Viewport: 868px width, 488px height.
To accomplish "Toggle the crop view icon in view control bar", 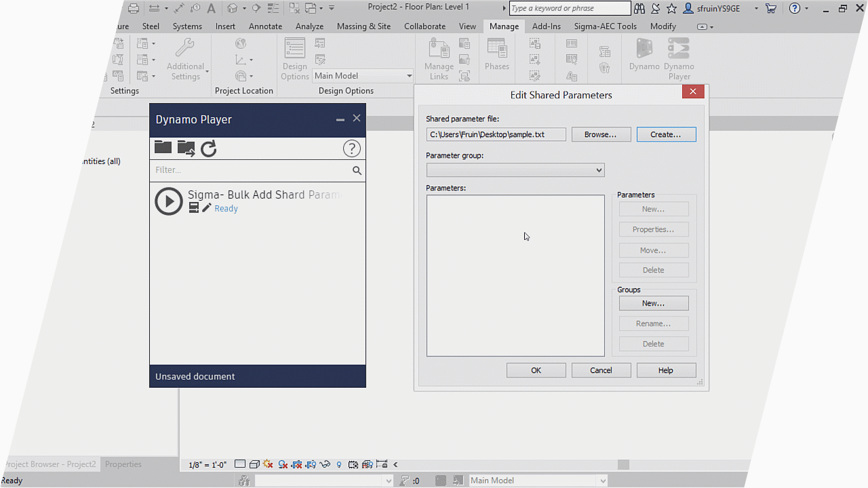I will [296, 464].
